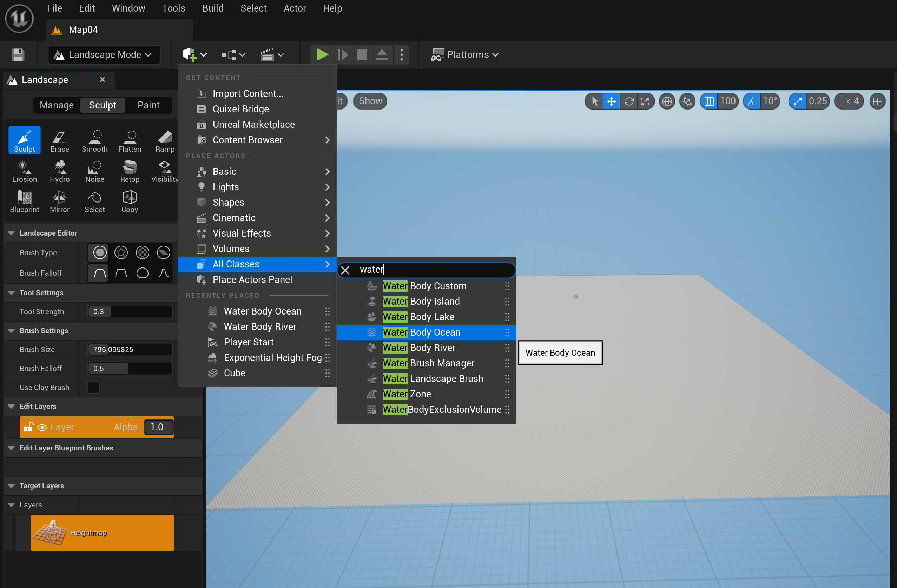Toggle Layer visibility eye icon
The width and height of the screenshot is (897, 588).
(x=42, y=427)
